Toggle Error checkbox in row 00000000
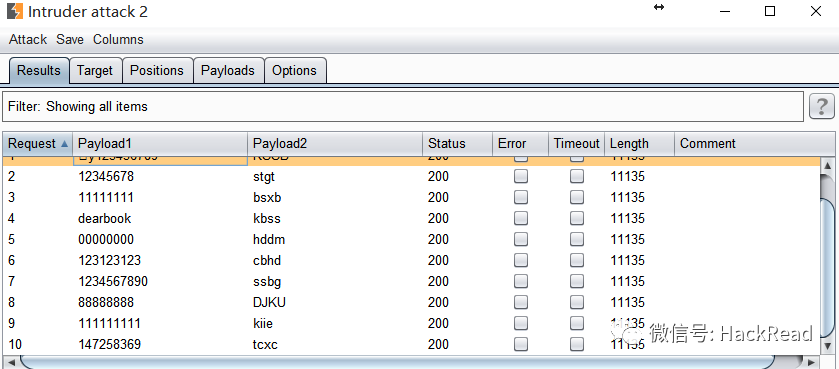This screenshot has width=839, height=369. 521,240
